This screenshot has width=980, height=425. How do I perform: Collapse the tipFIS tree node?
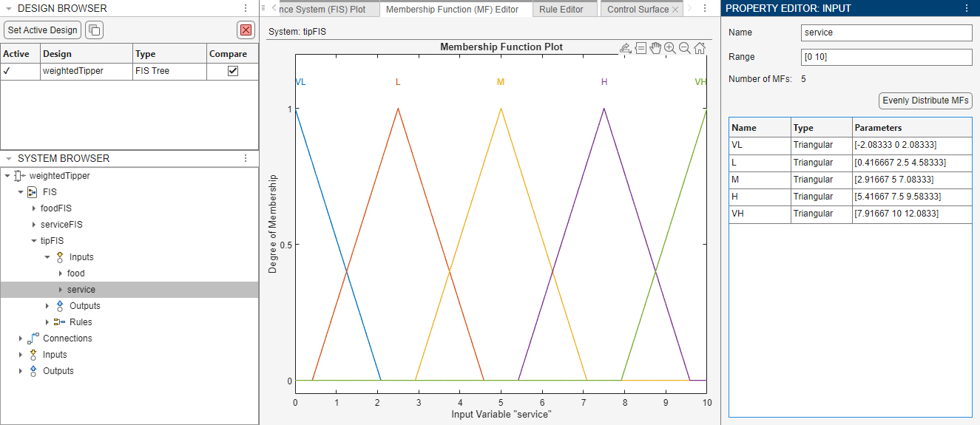[x=34, y=241]
